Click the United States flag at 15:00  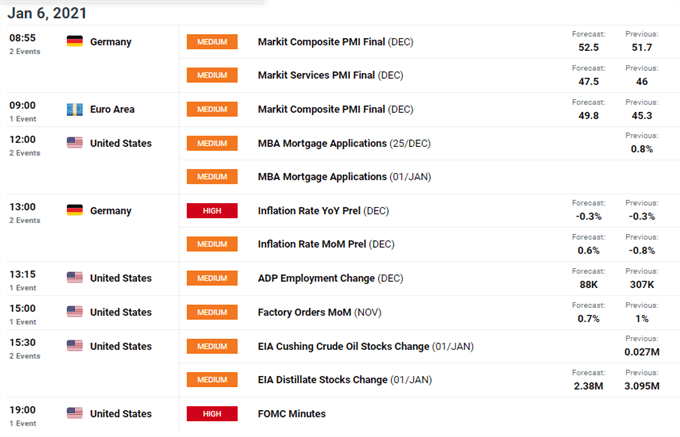75,312
